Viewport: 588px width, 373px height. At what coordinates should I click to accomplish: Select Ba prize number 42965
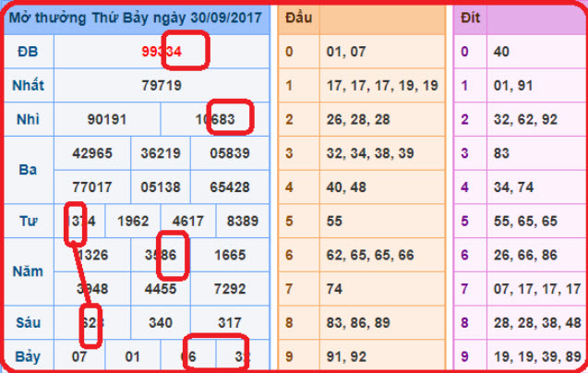(90, 152)
